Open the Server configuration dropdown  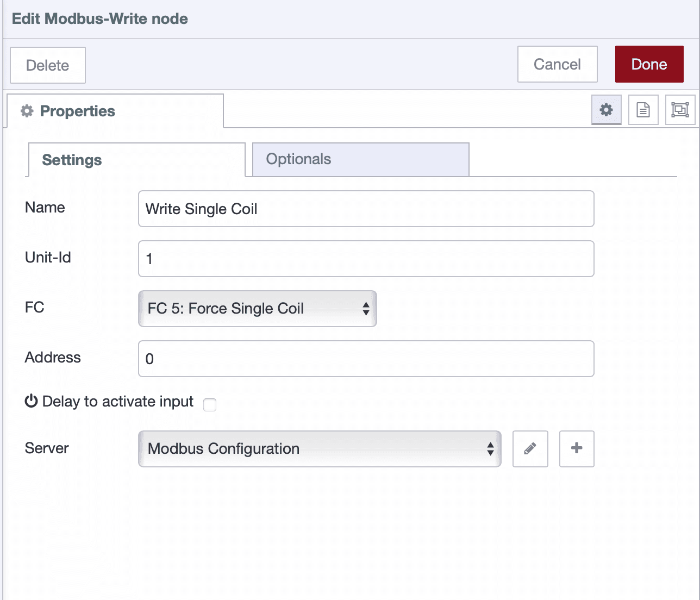(320, 449)
